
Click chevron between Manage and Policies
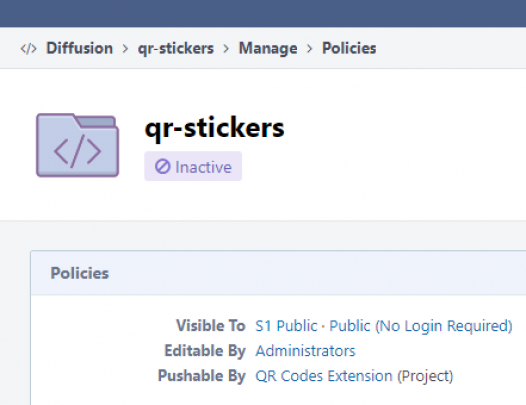[310, 49]
